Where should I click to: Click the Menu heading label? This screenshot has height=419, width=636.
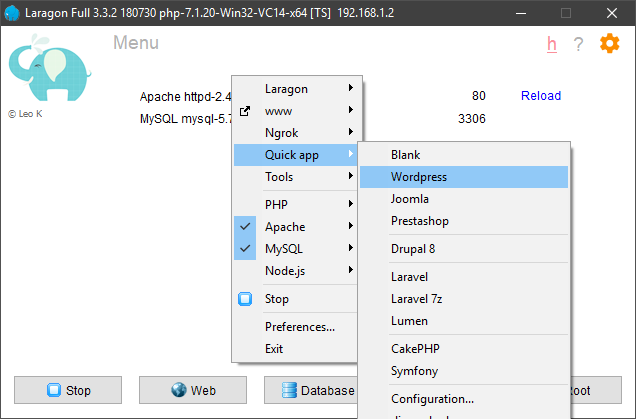click(x=136, y=43)
